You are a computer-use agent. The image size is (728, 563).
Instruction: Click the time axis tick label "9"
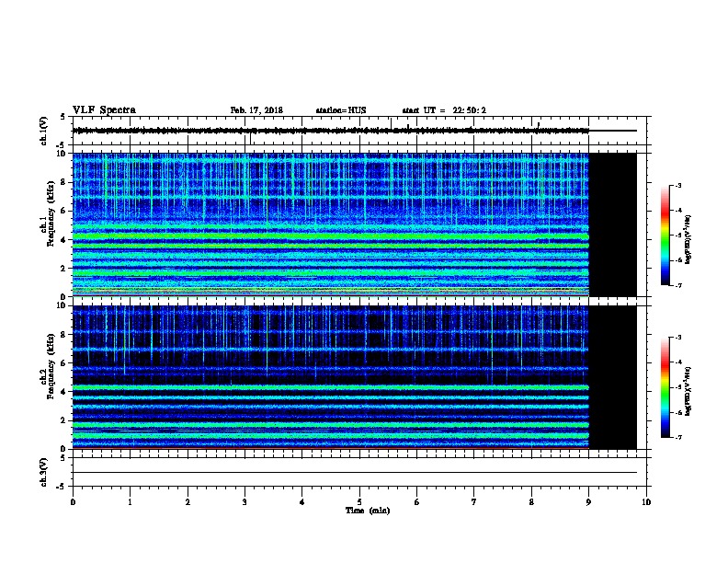[588, 501]
